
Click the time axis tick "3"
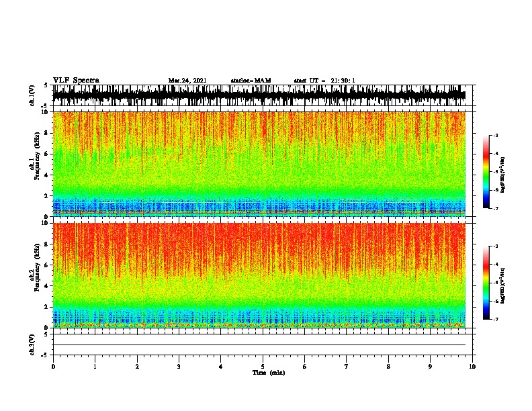pos(179,367)
